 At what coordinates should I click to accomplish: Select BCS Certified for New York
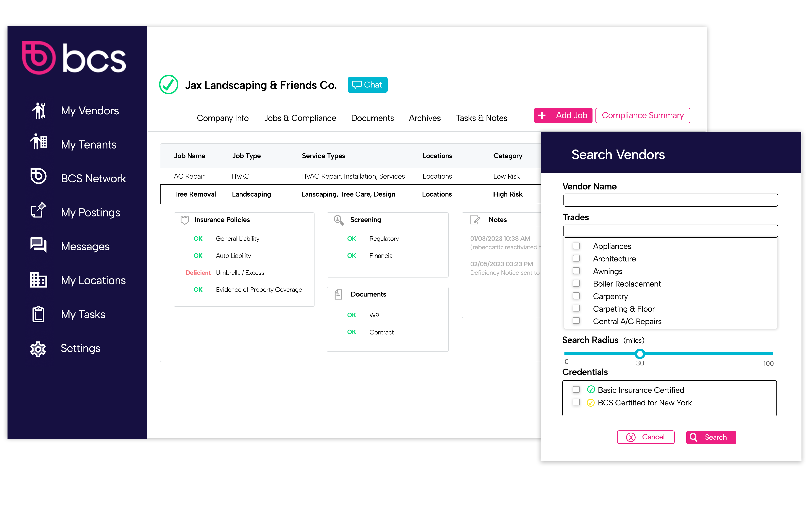576,402
